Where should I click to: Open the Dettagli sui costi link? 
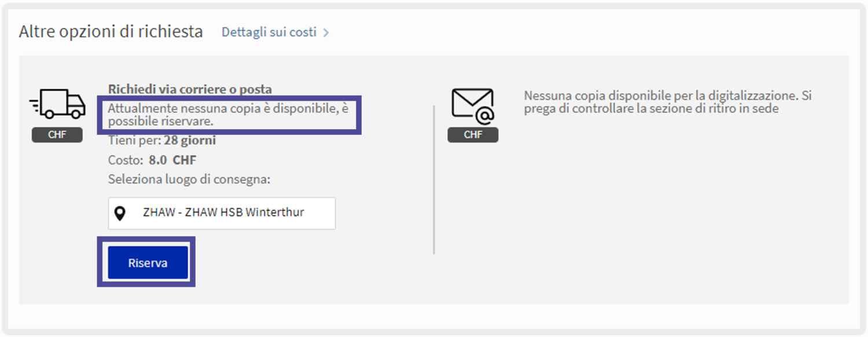269,32
